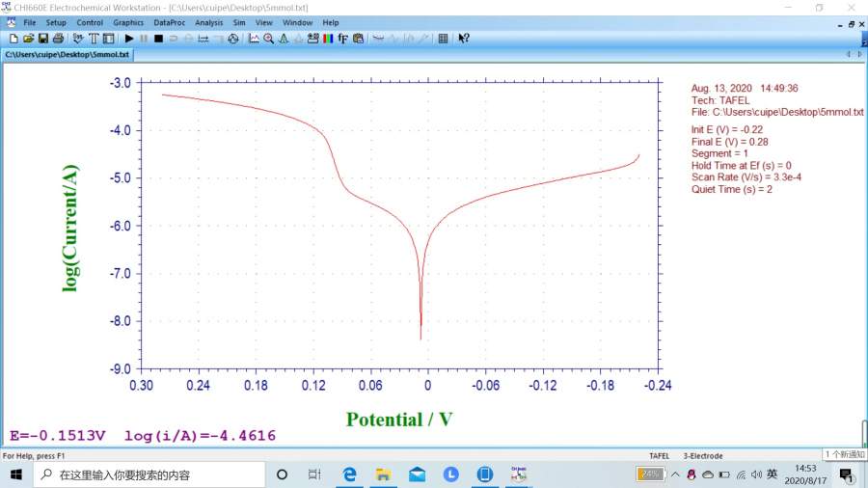Save data using the floppy disk icon
868x488 pixels.
43,39
